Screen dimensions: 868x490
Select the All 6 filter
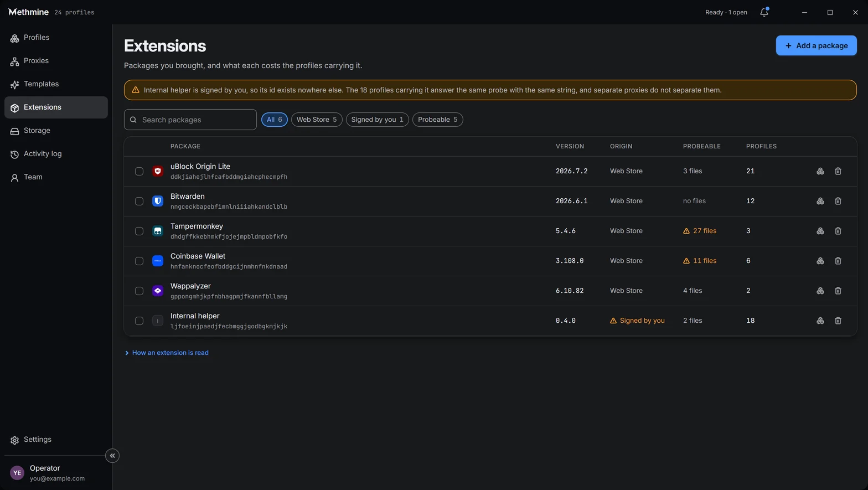(x=274, y=120)
